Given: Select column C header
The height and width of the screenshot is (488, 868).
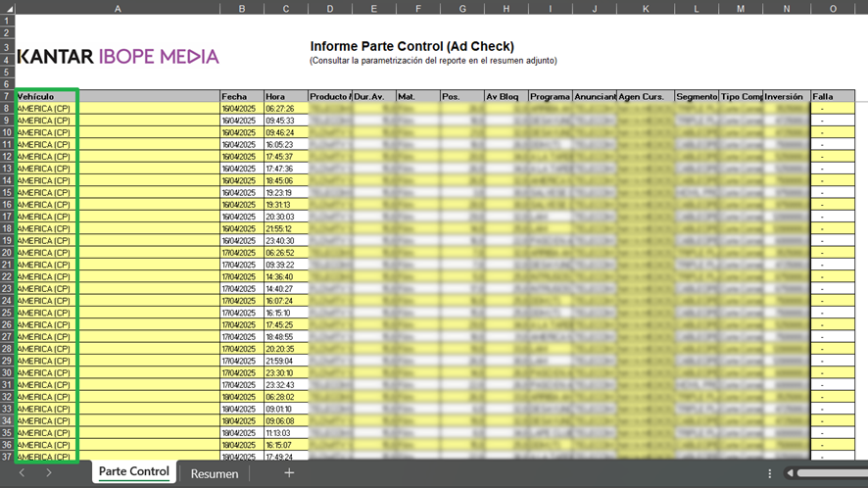Looking at the screenshot, I should (286, 8).
